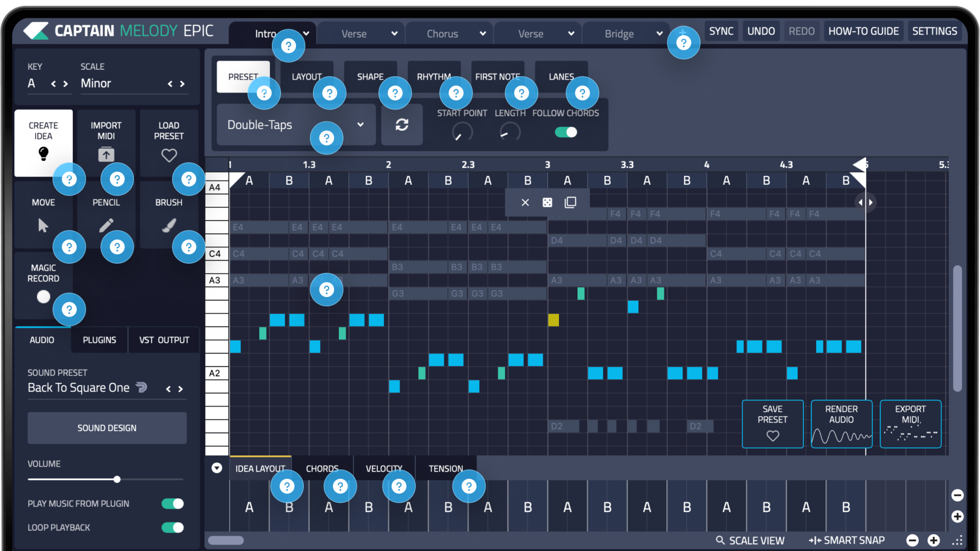The image size is (980, 551).
Task: Select the previous scale with the left arrow
Action: coord(170,84)
